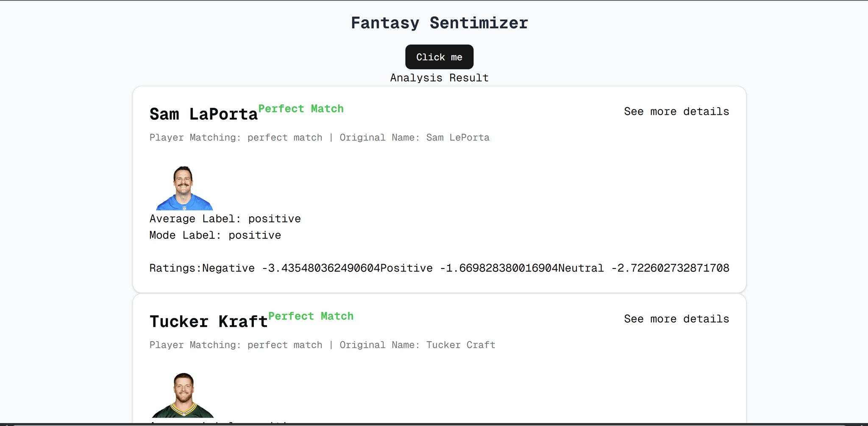The image size is (868, 426).
Task: Click "Original Name: Sam LePorta" text
Action: click(414, 138)
